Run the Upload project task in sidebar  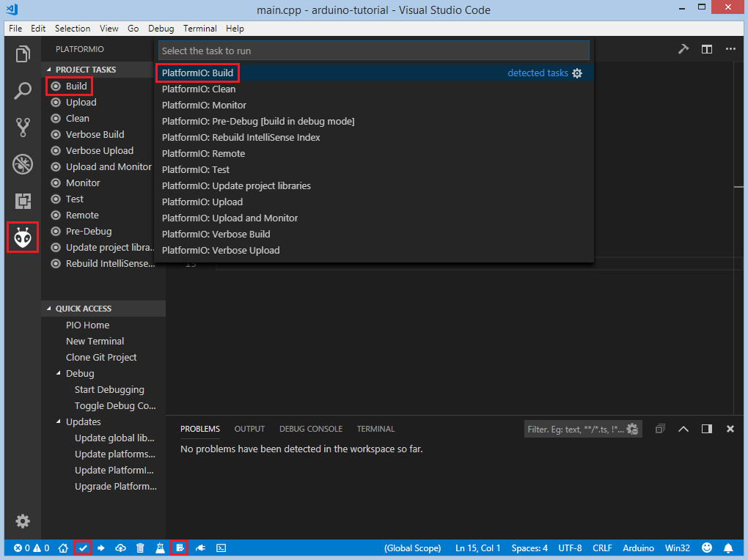click(81, 103)
